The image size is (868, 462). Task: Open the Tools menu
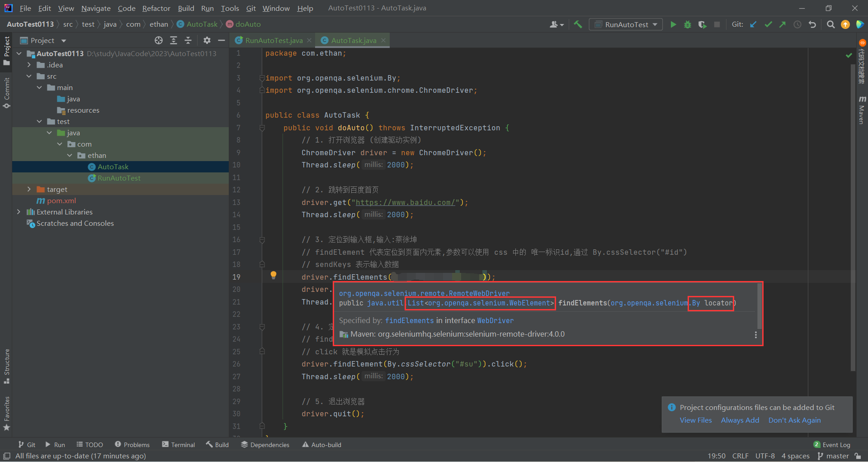click(230, 8)
